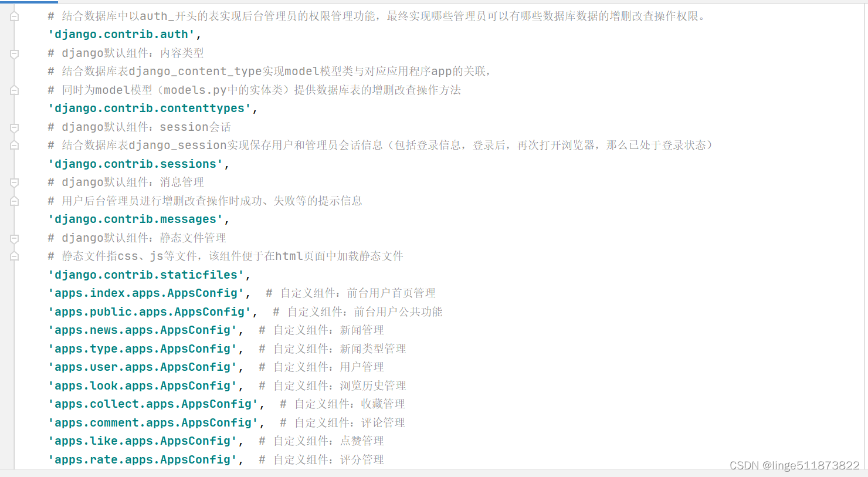868x477 pixels.
Task: Click the 'django.contrib.messages' string
Action: [135, 219]
